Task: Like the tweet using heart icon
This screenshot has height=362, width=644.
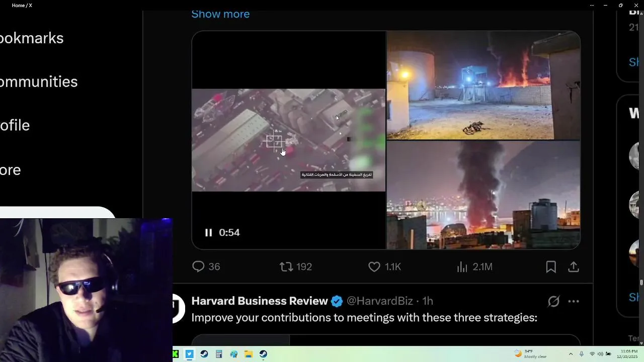Action: (x=374, y=267)
